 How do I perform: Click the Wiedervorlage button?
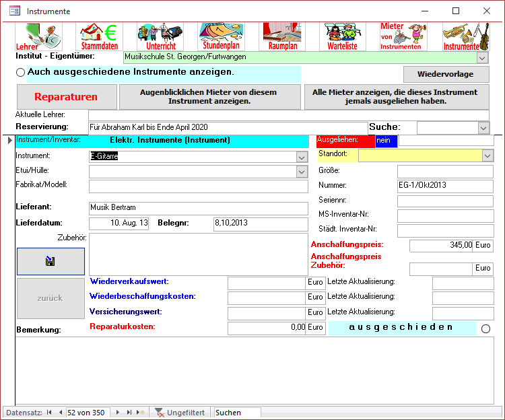click(x=445, y=74)
